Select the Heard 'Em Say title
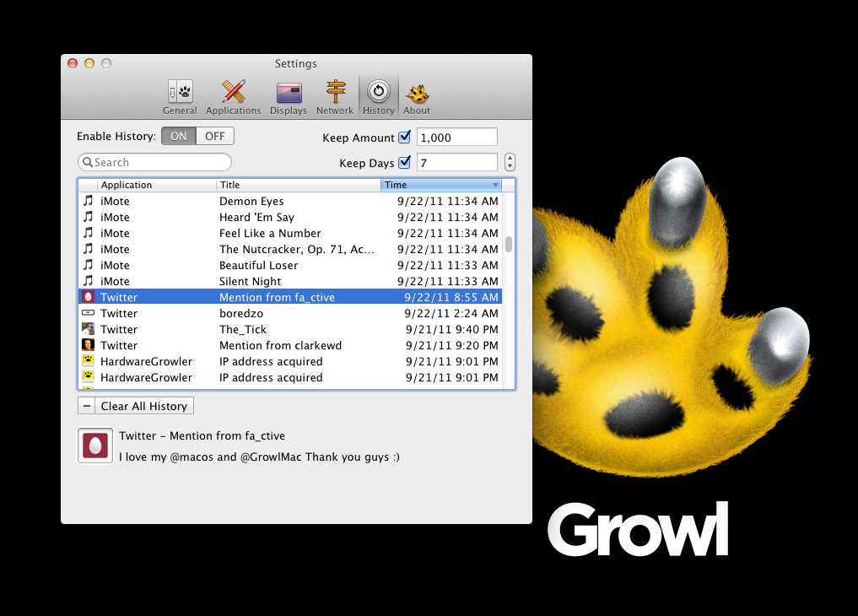 pos(256,217)
